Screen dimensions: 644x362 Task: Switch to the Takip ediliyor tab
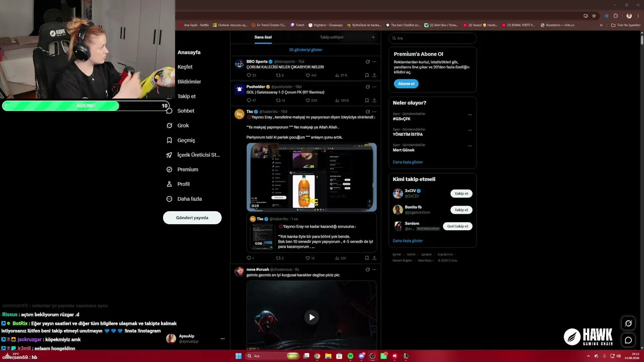coord(332,37)
